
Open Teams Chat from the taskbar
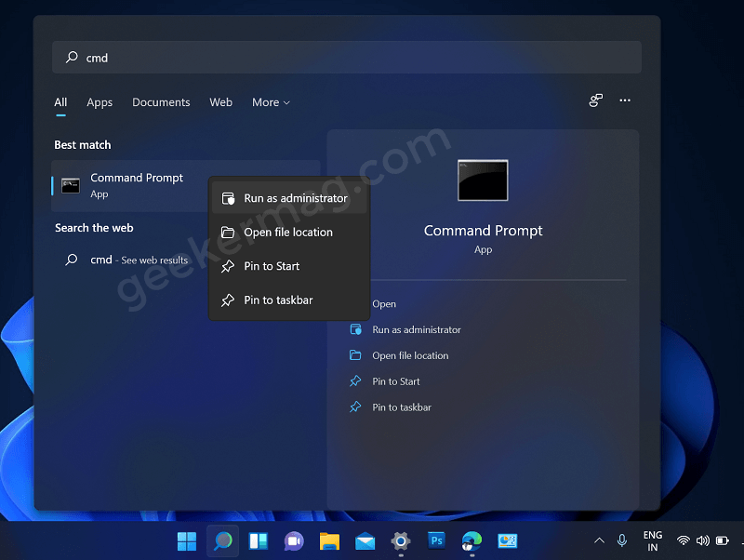pos(294,541)
